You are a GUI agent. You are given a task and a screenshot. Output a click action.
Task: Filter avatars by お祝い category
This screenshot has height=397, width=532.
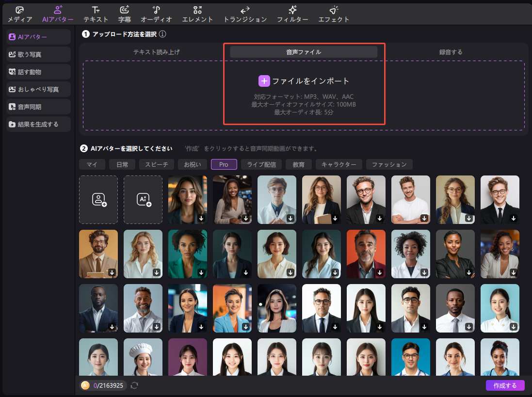click(193, 164)
